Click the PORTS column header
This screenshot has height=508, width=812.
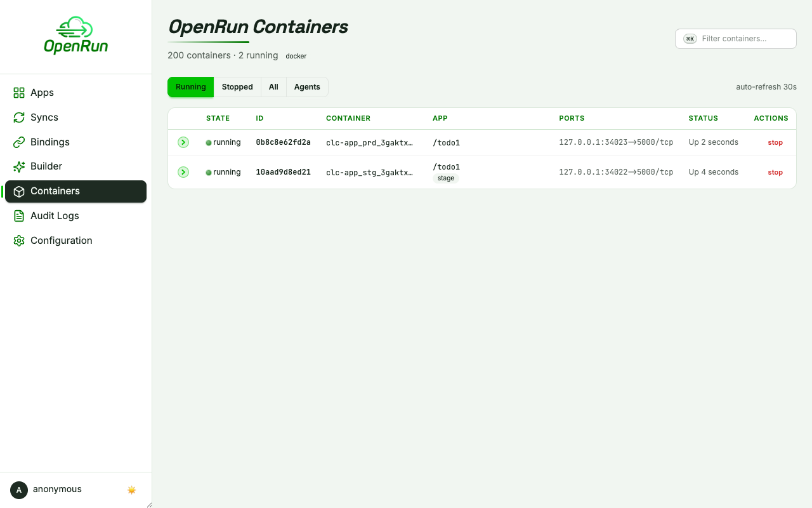(x=572, y=118)
